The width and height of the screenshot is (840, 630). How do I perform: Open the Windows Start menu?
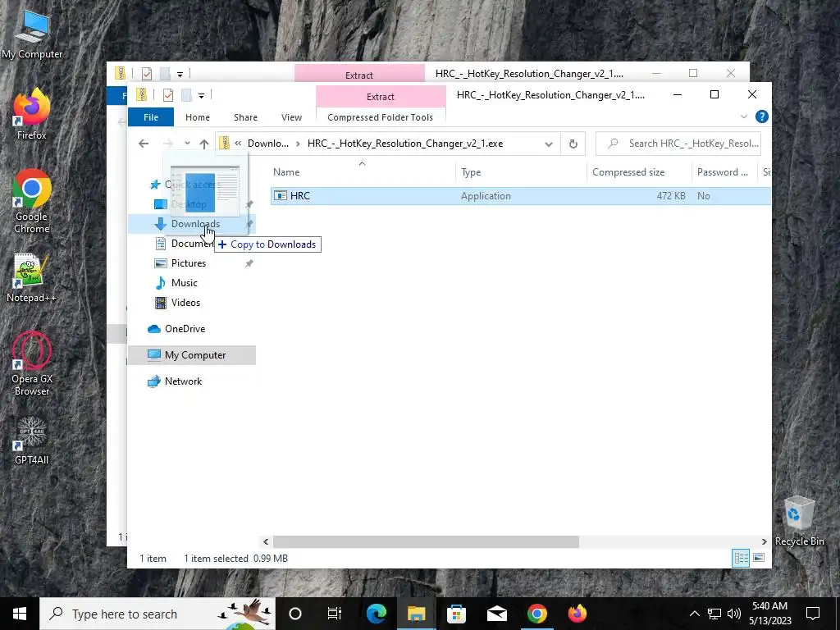coord(20,614)
